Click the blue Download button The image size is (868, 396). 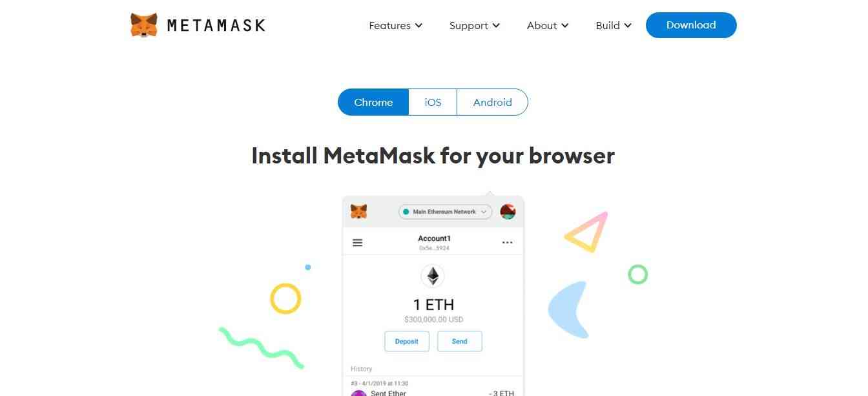(x=691, y=25)
